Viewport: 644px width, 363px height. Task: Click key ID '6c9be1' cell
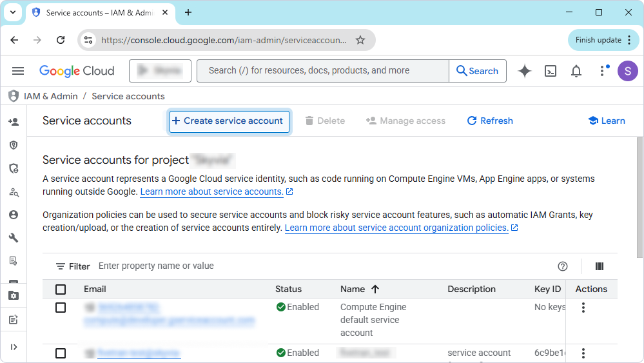(x=549, y=353)
